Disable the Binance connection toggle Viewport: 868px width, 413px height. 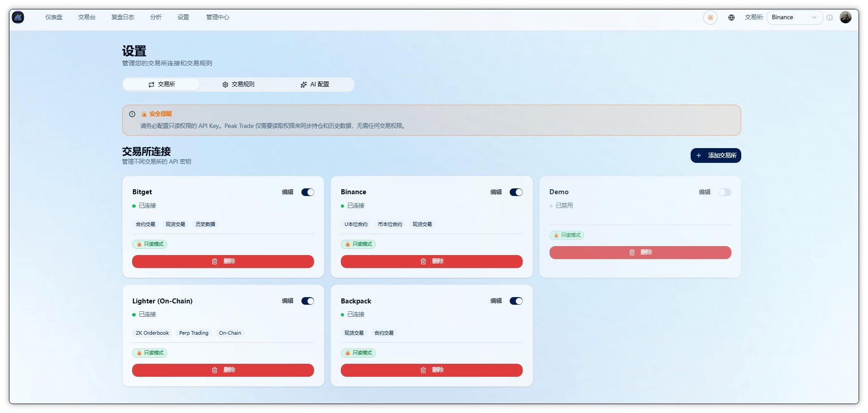516,192
